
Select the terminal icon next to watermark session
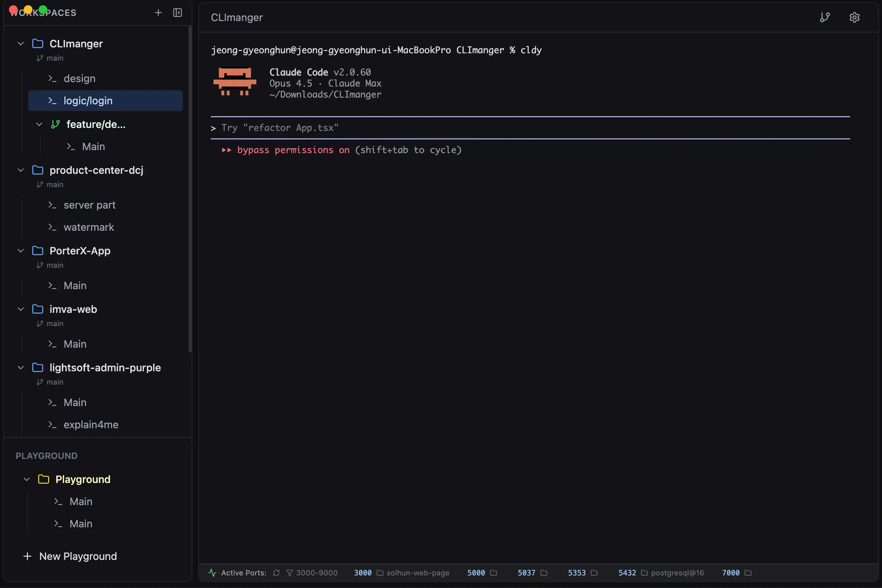point(53,227)
